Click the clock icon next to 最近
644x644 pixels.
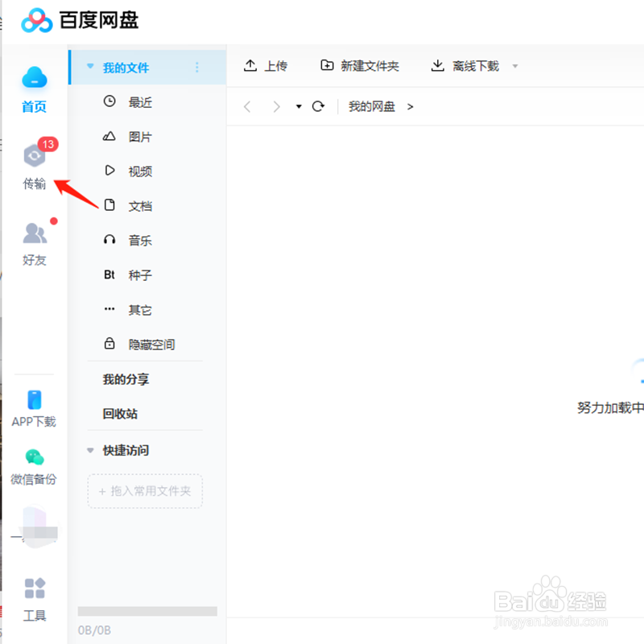pyautogui.click(x=109, y=101)
